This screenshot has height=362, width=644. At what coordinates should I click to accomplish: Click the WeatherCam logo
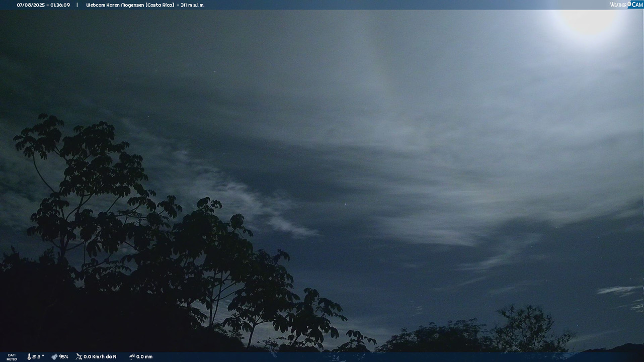(626, 5)
